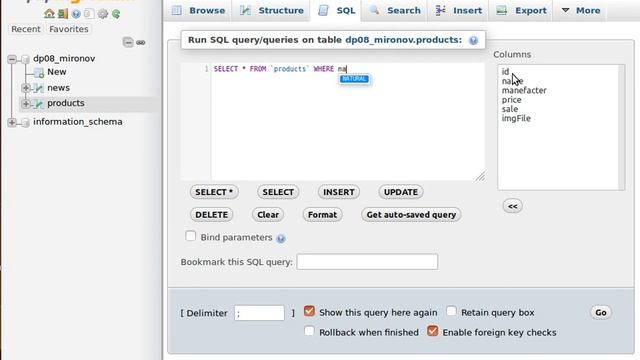This screenshot has width=640, height=360.
Task: Open MySQL documentation page icon
Action: point(89,14)
